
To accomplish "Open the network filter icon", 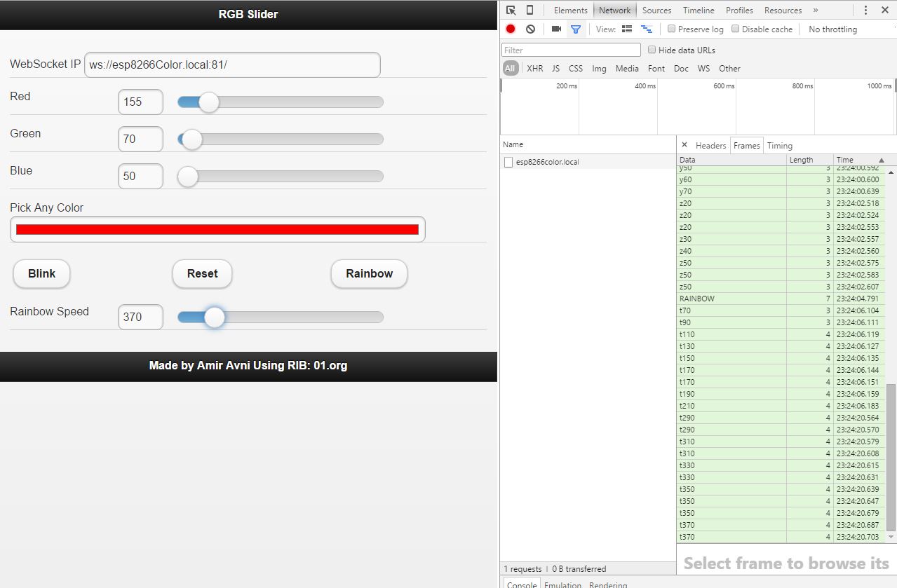I will pos(576,29).
